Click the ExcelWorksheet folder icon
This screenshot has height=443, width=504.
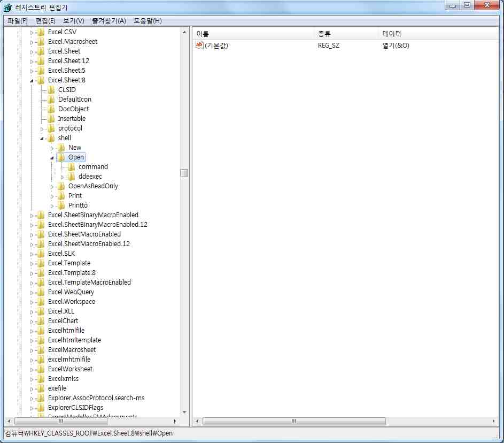click(41, 369)
